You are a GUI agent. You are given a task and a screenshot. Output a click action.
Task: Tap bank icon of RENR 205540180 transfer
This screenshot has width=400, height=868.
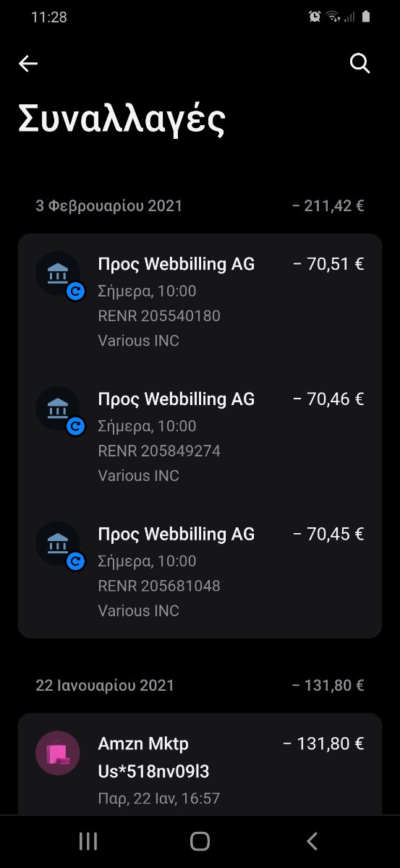click(58, 274)
